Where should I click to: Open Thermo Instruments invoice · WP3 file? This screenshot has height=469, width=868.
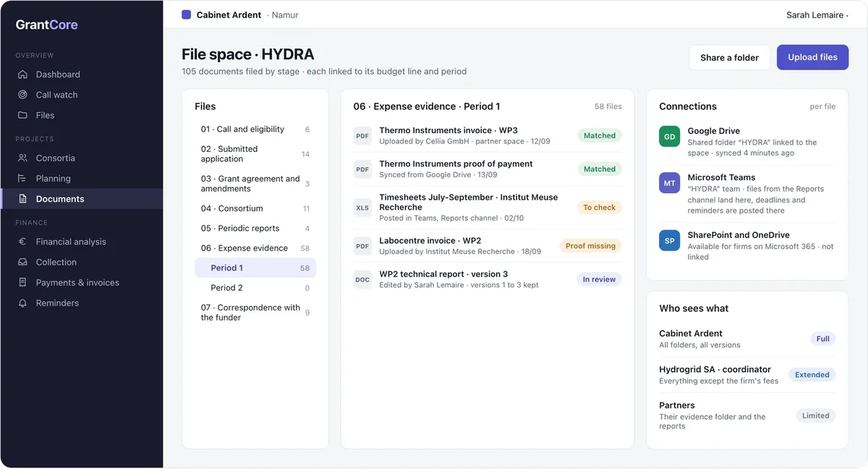click(x=487, y=135)
